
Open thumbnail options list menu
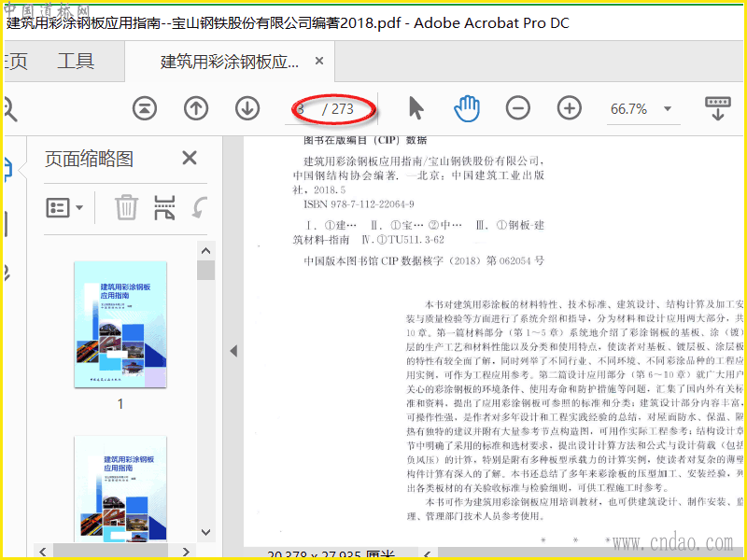(64, 207)
